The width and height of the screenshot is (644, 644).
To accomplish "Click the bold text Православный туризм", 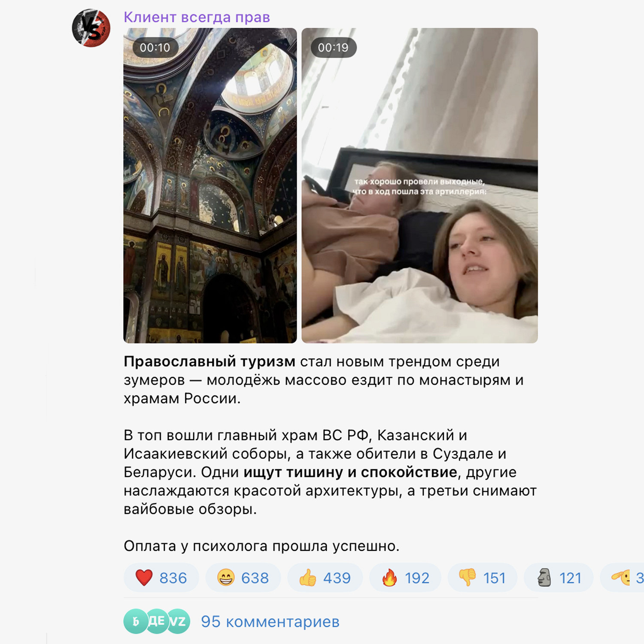I will tap(210, 361).
